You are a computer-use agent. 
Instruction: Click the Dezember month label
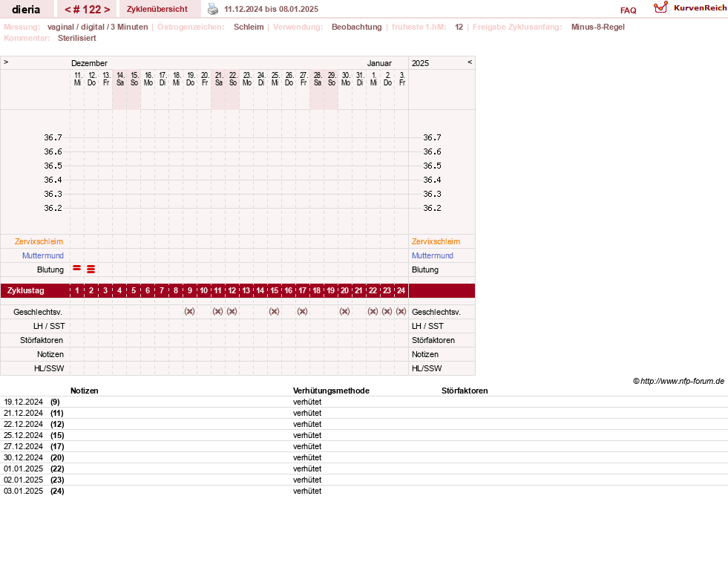click(x=89, y=63)
